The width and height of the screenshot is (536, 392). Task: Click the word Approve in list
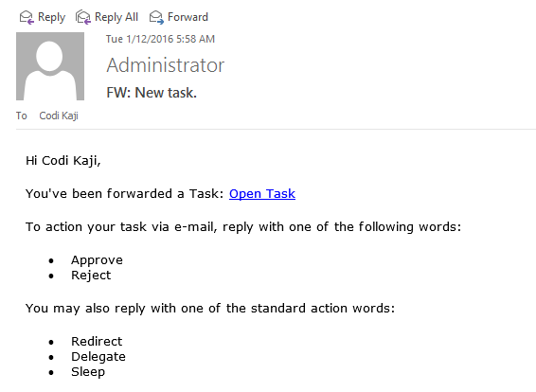98,260
